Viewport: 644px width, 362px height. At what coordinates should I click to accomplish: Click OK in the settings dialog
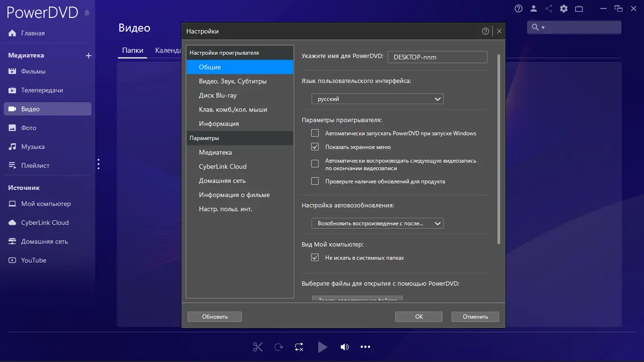(x=419, y=317)
